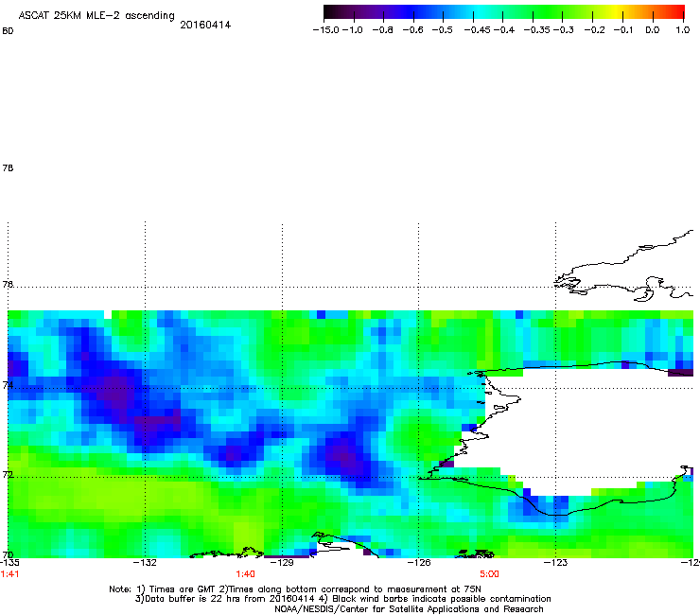Click the red end of the color bar
This screenshot has height=615, width=700.
pyautogui.click(x=677, y=12)
